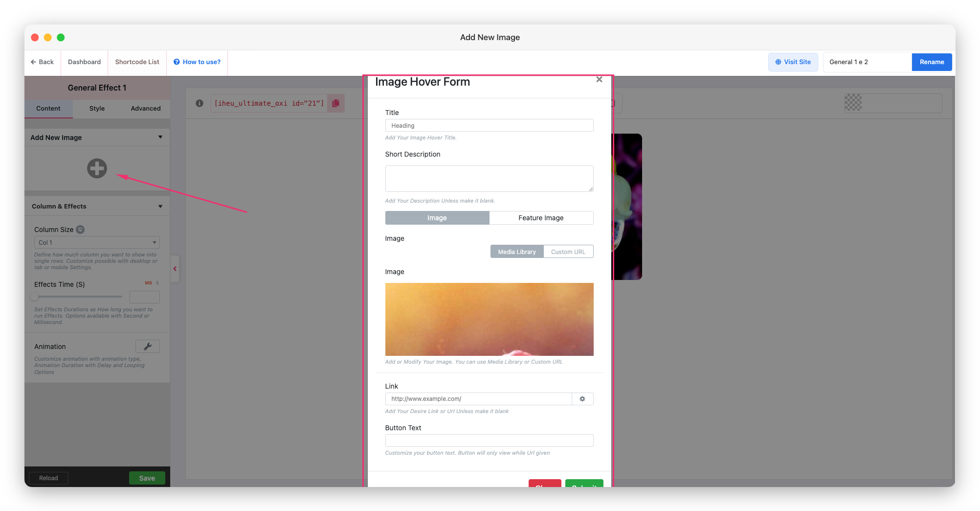
Task: Click the Short Description textarea
Action: 490,179
